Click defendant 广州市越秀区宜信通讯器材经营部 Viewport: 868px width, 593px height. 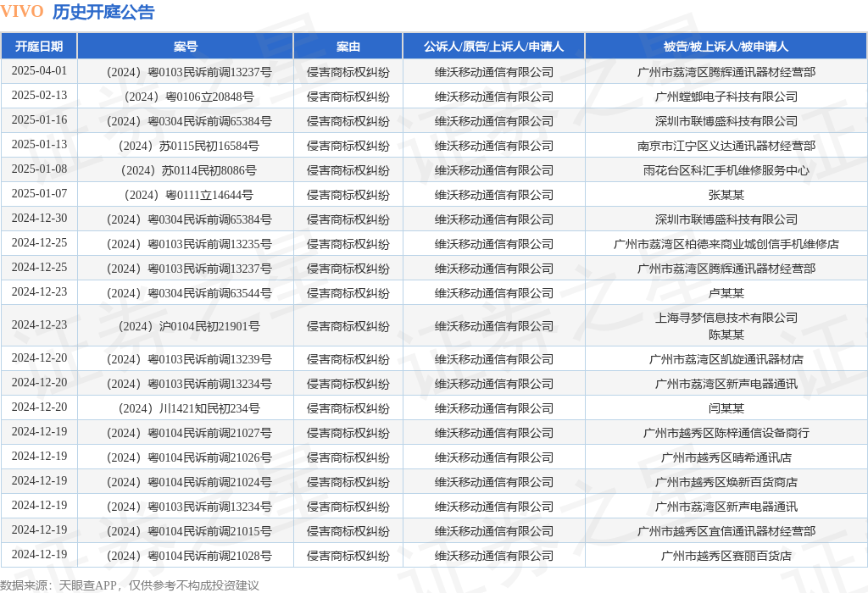pos(726,532)
